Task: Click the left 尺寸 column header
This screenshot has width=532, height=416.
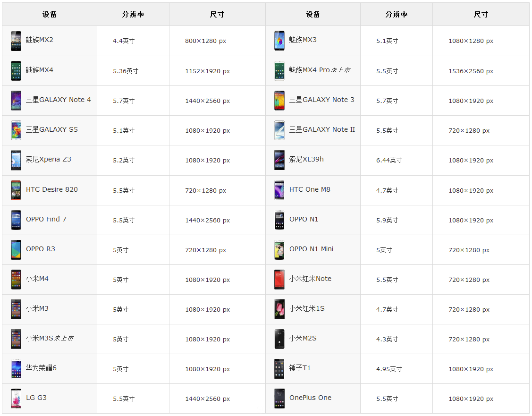Action: (217, 14)
